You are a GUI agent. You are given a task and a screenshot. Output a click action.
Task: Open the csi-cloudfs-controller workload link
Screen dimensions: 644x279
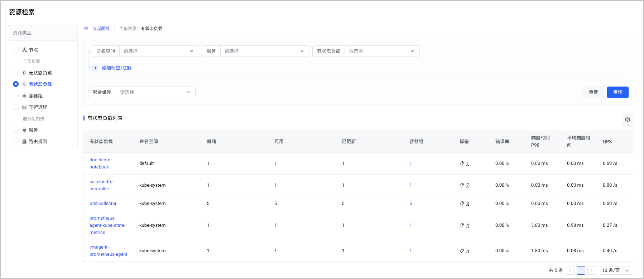tap(101, 185)
